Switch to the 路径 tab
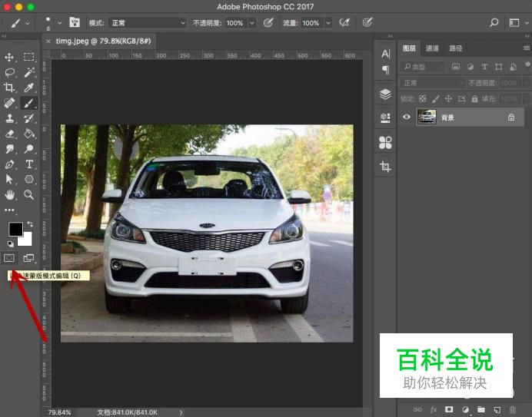Screen dimensions: 532x417 456,48
